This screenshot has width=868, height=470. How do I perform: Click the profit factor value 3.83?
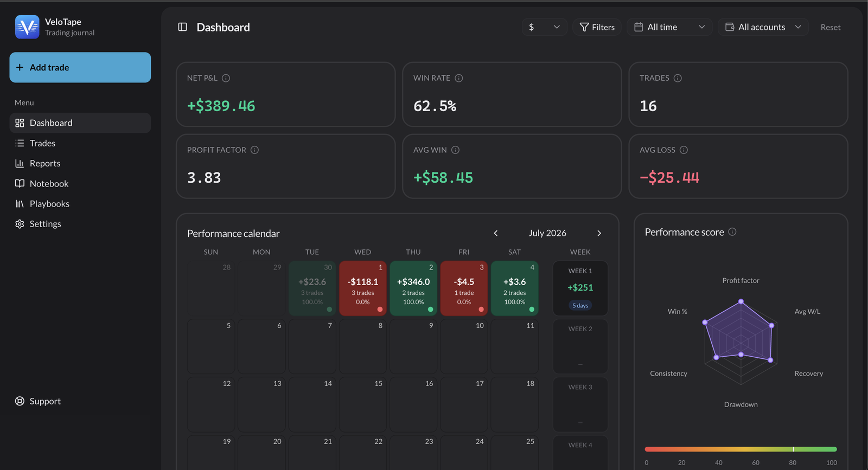point(204,178)
